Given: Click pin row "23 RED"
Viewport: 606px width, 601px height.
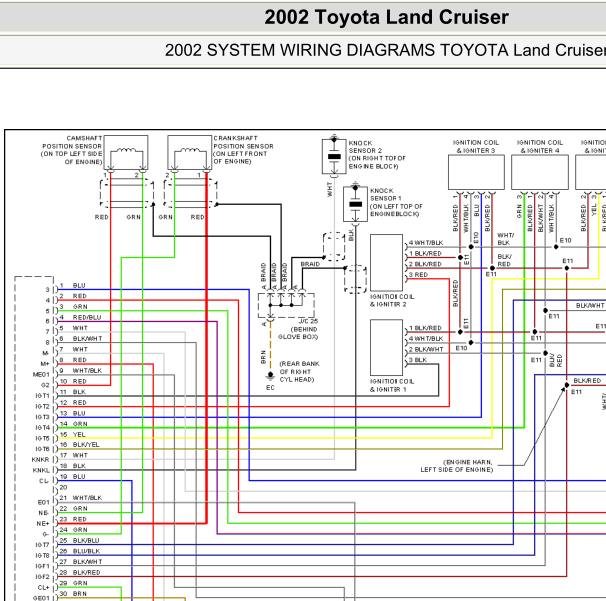Looking at the screenshot, I should click(x=73, y=519).
